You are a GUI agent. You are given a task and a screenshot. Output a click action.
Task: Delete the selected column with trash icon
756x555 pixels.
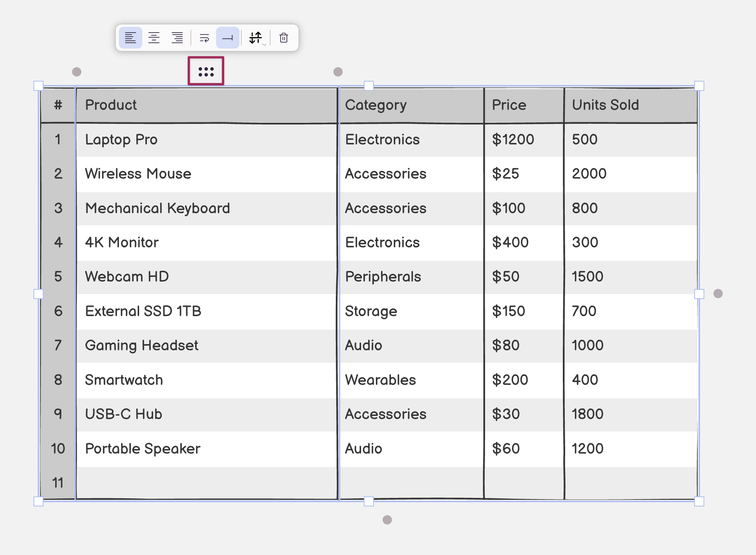[x=284, y=38]
